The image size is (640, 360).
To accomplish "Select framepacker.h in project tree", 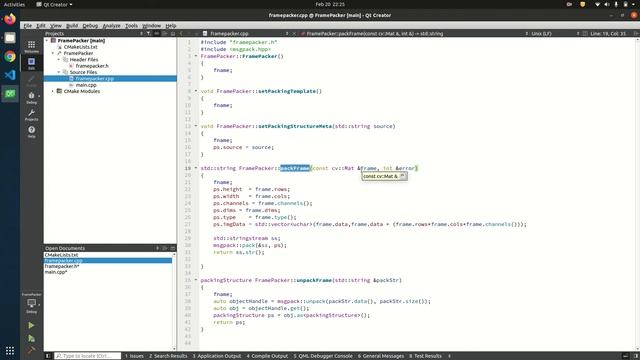I will [x=92, y=66].
